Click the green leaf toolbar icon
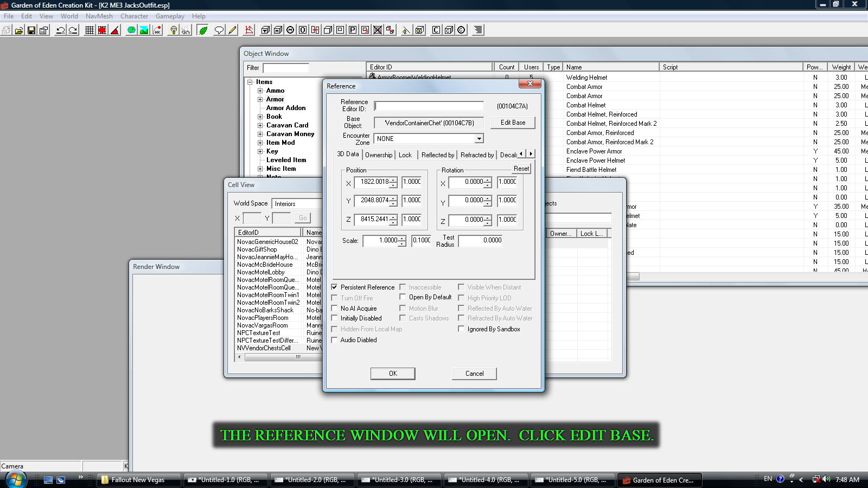The width and height of the screenshot is (868, 488). point(203,30)
